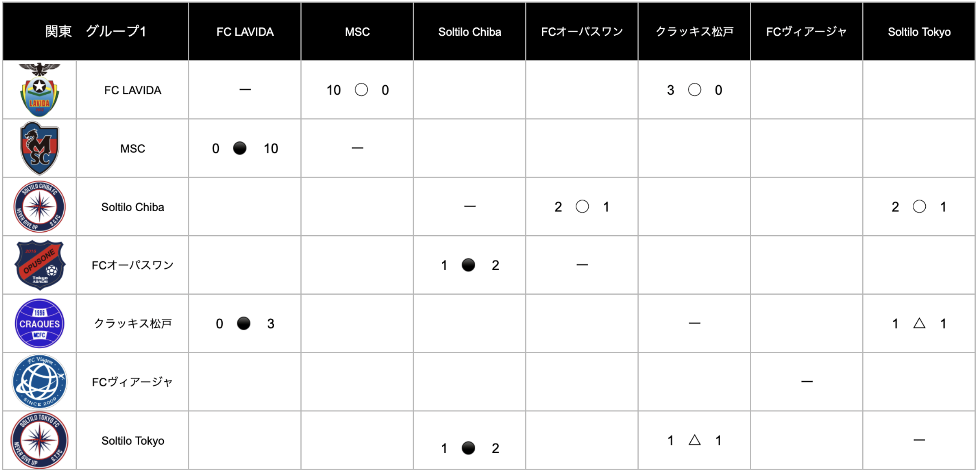The height and width of the screenshot is (473, 980).
Task: Click the FCヴィアージャ row team name
Action: click(133, 382)
